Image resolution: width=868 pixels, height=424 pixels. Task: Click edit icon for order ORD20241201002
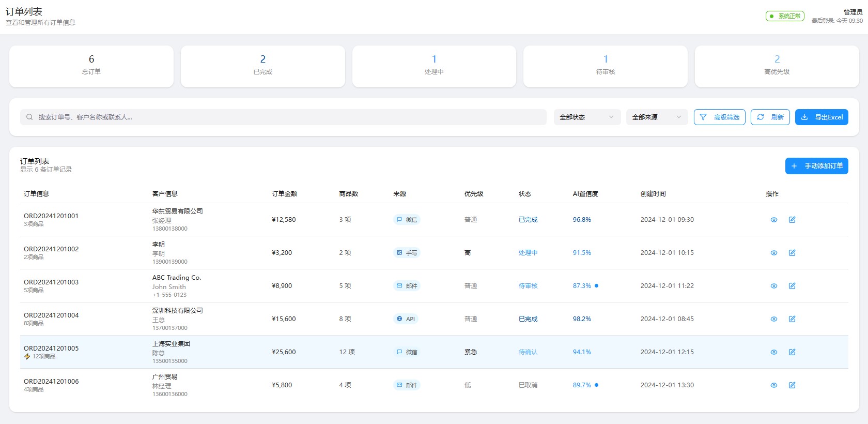click(x=792, y=253)
